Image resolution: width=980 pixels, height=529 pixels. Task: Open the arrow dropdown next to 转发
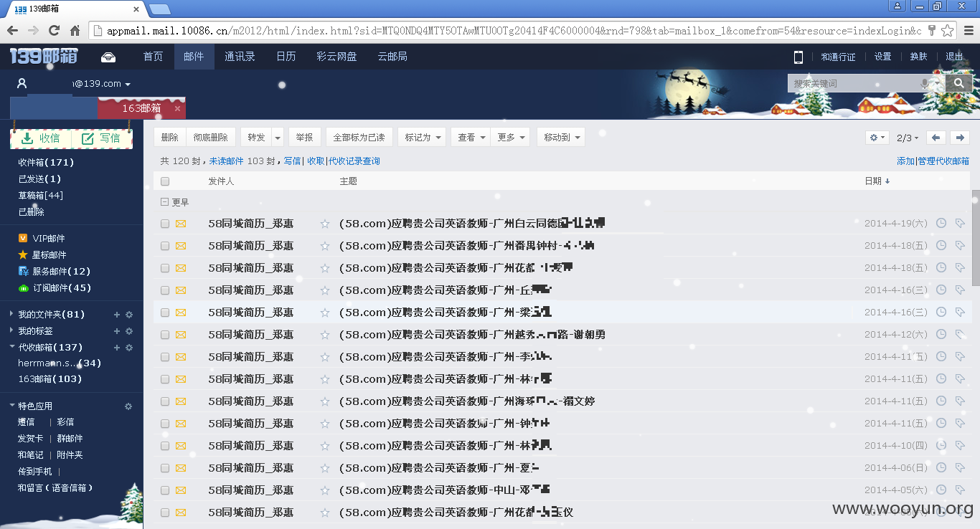pyautogui.click(x=278, y=138)
